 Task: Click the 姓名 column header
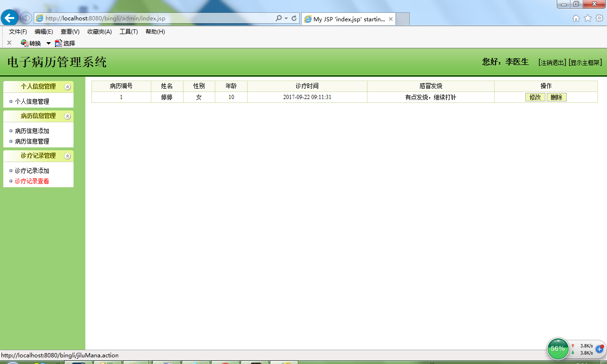pos(167,86)
